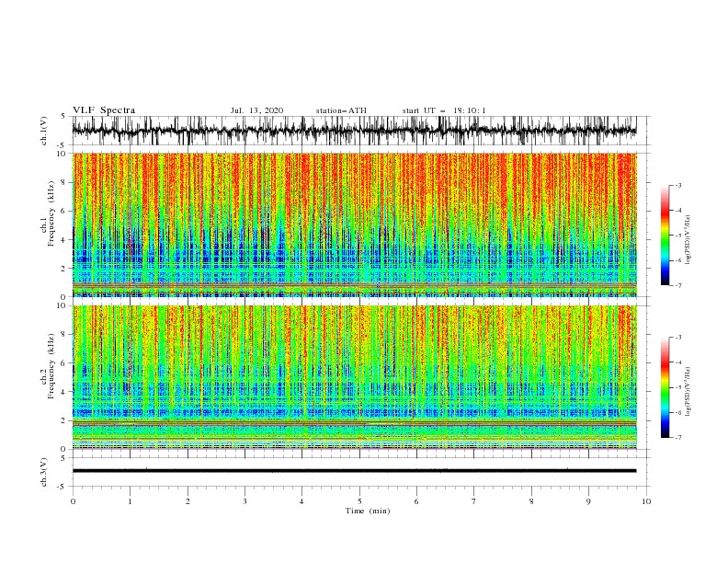The width and height of the screenshot is (728, 563).
Task: Click the "-3" label on ch.2 color bar
Action: (677, 338)
